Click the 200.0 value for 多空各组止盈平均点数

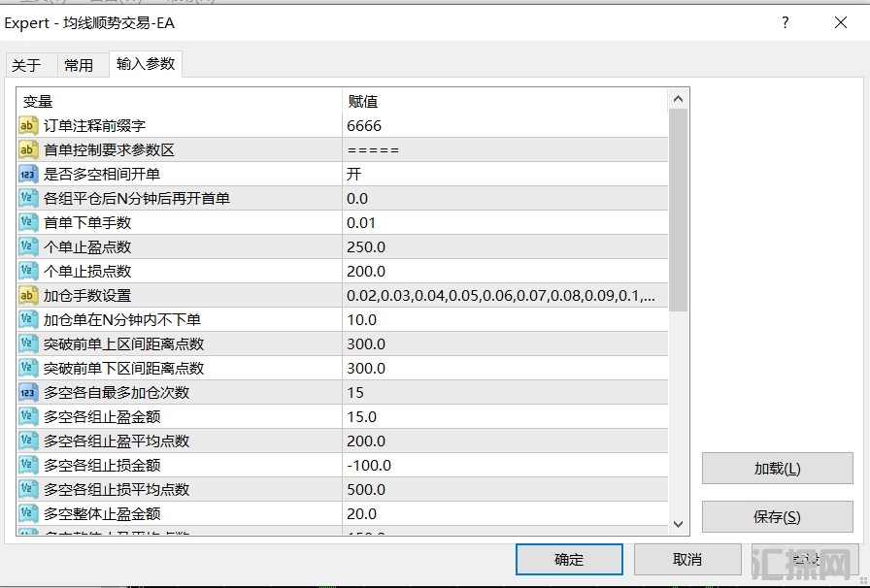pyautogui.click(x=366, y=441)
